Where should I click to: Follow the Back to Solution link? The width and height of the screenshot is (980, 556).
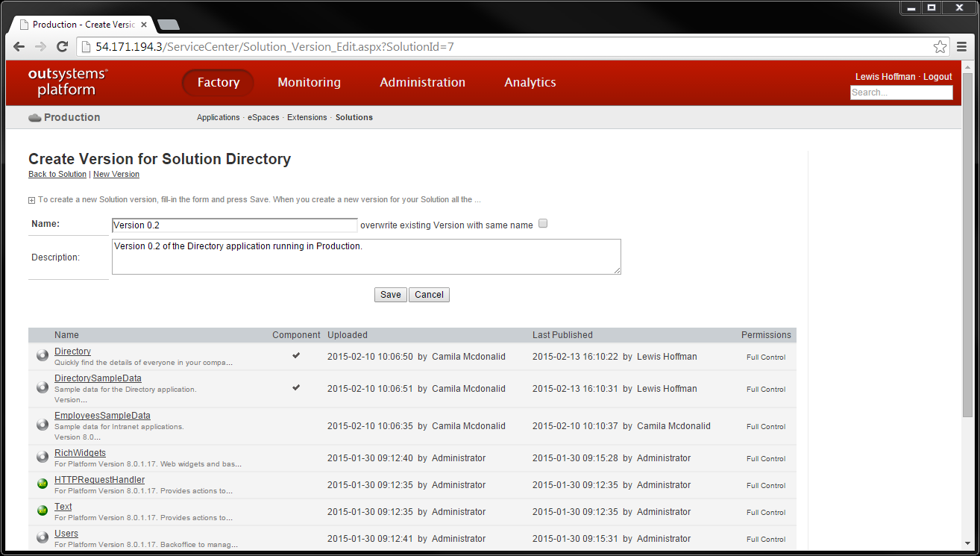pos(57,174)
